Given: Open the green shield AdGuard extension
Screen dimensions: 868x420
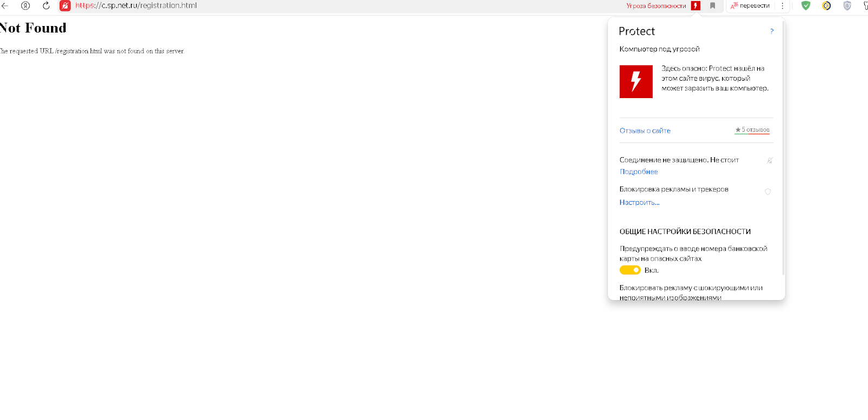Looking at the screenshot, I should [x=806, y=5].
